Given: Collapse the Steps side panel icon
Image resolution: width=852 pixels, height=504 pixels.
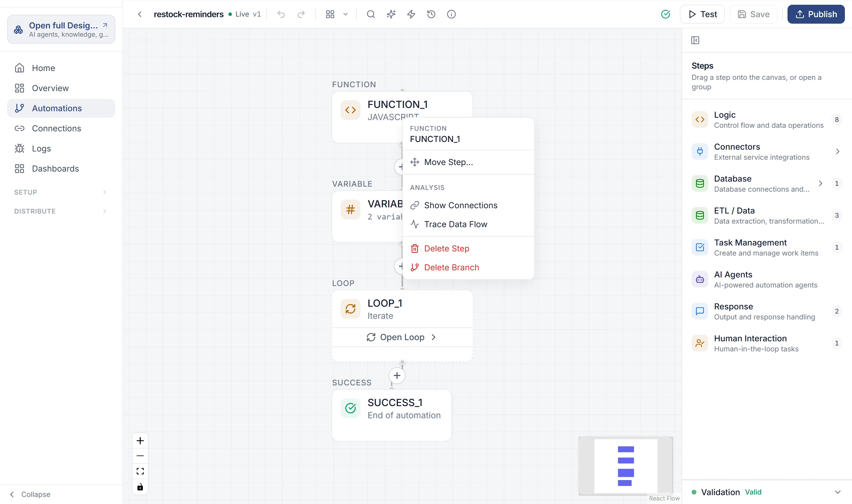Looking at the screenshot, I should [x=695, y=41].
